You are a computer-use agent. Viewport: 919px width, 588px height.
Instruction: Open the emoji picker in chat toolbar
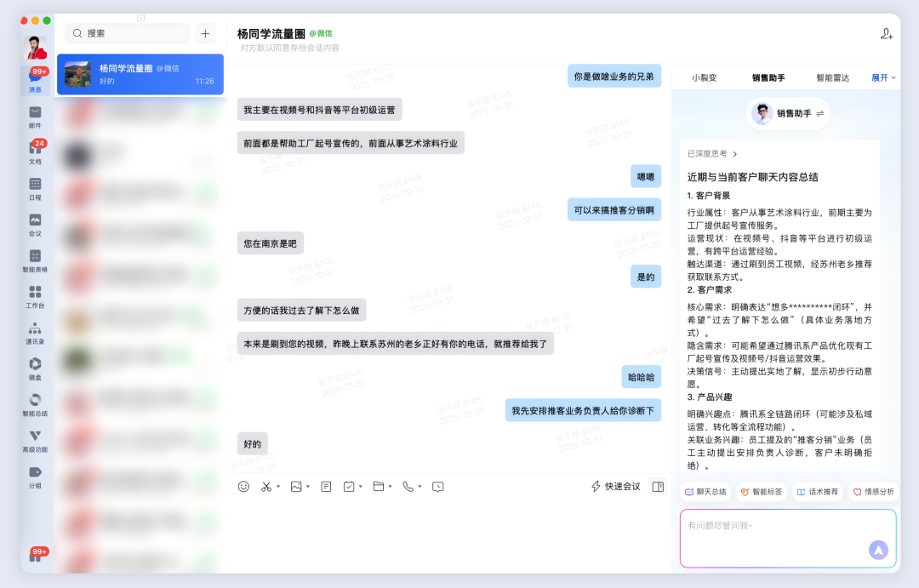point(244,486)
